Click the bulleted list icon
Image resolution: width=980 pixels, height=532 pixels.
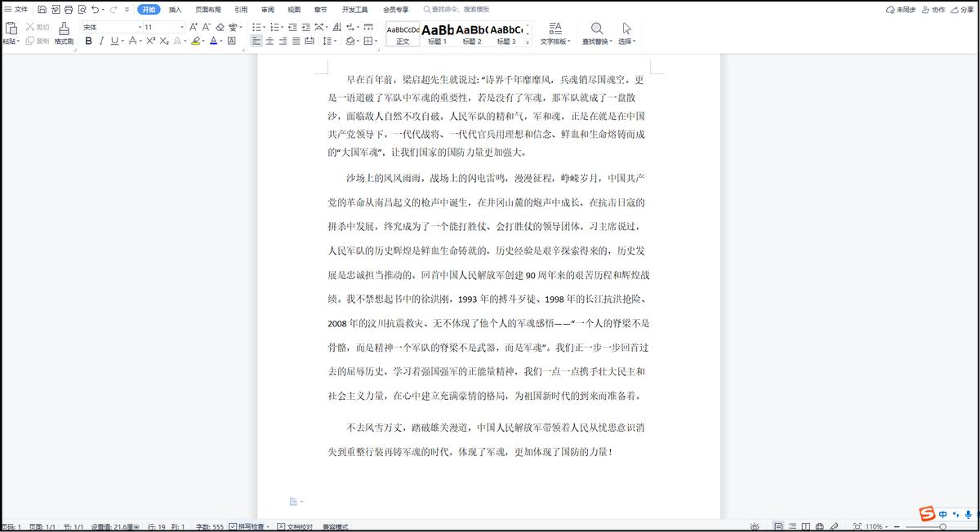pyautogui.click(x=256, y=27)
